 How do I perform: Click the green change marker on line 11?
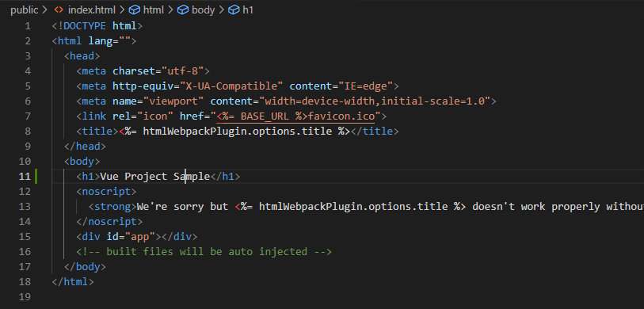point(36,176)
